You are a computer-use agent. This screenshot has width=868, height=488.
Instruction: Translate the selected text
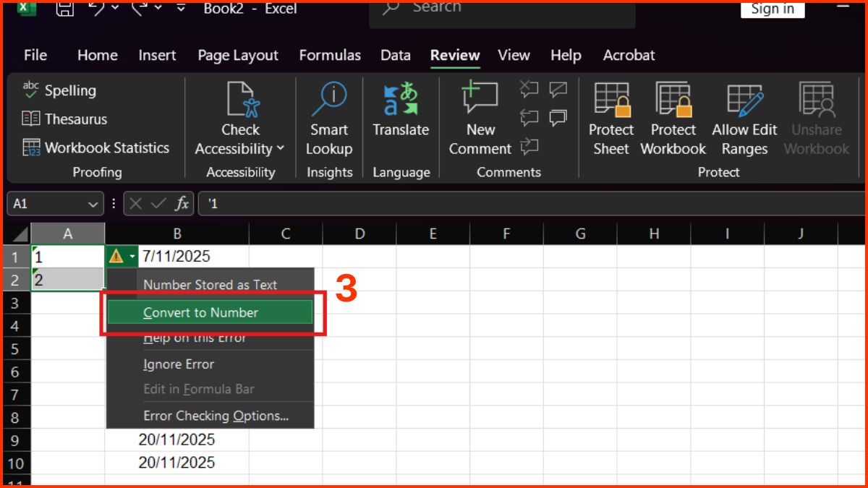click(x=400, y=119)
